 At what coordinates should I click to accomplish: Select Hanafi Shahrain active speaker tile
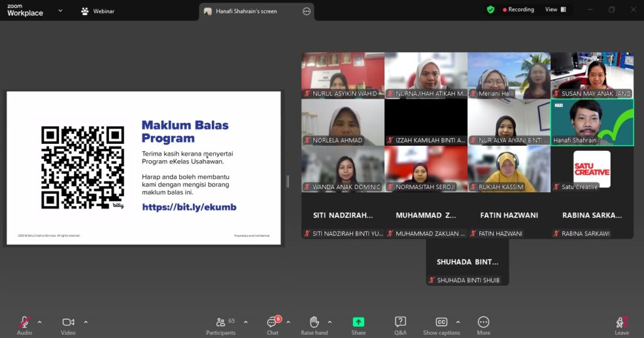(x=592, y=123)
